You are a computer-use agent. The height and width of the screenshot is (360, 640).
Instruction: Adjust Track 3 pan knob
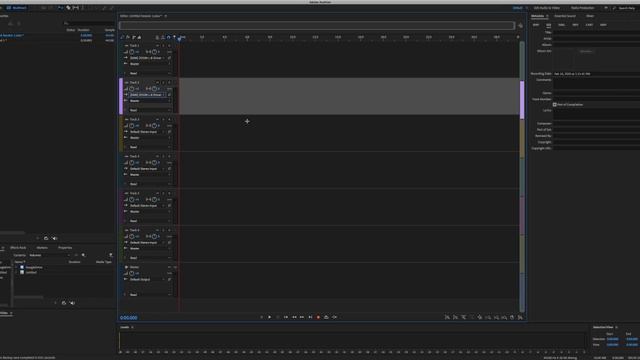154,126
